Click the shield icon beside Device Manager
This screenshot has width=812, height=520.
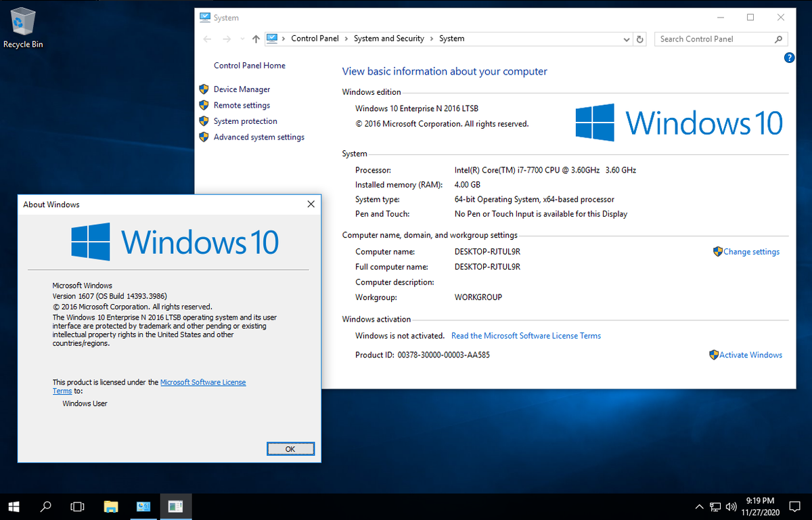point(204,89)
